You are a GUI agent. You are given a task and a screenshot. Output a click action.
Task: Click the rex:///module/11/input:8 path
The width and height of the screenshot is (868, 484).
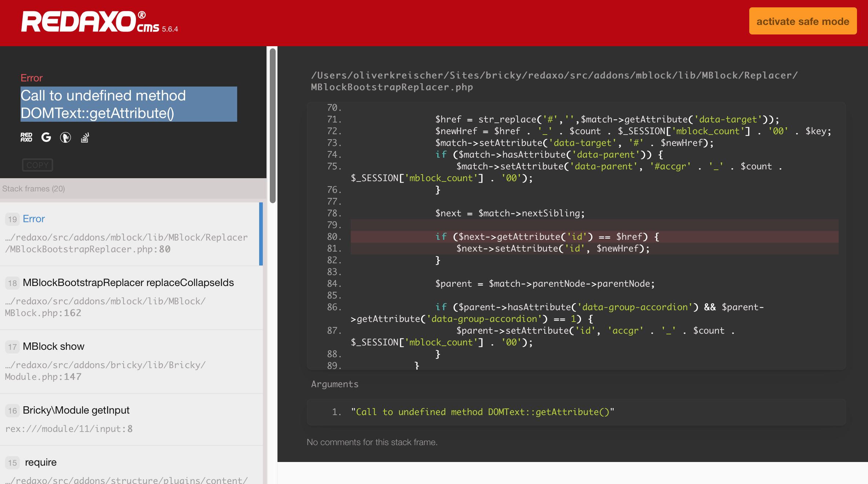(69, 429)
